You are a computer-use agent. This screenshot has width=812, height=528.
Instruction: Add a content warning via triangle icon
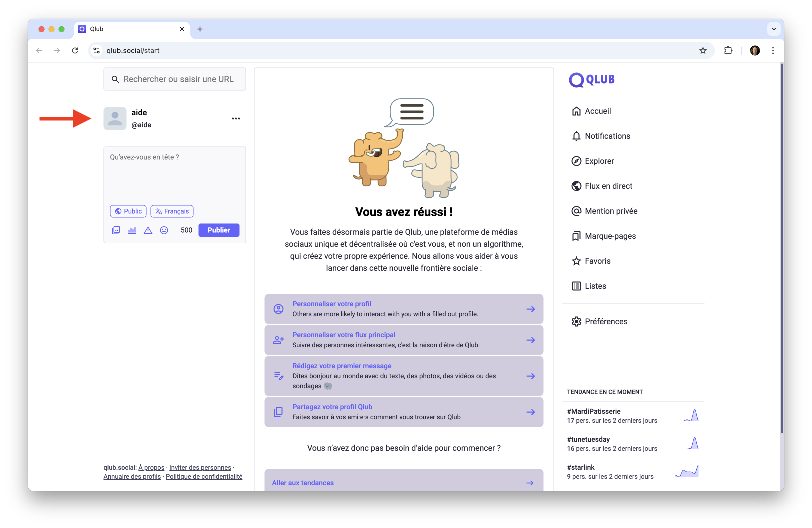(x=148, y=230)
